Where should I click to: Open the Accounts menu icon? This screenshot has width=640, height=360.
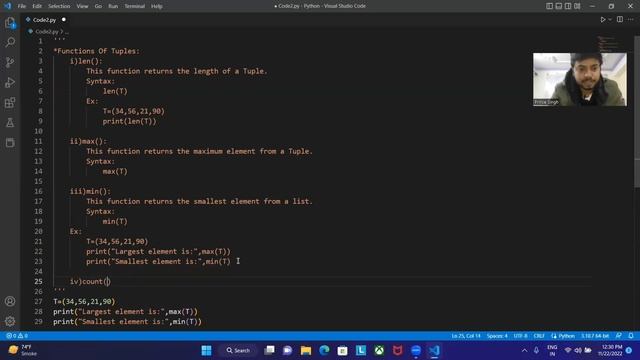10,301
